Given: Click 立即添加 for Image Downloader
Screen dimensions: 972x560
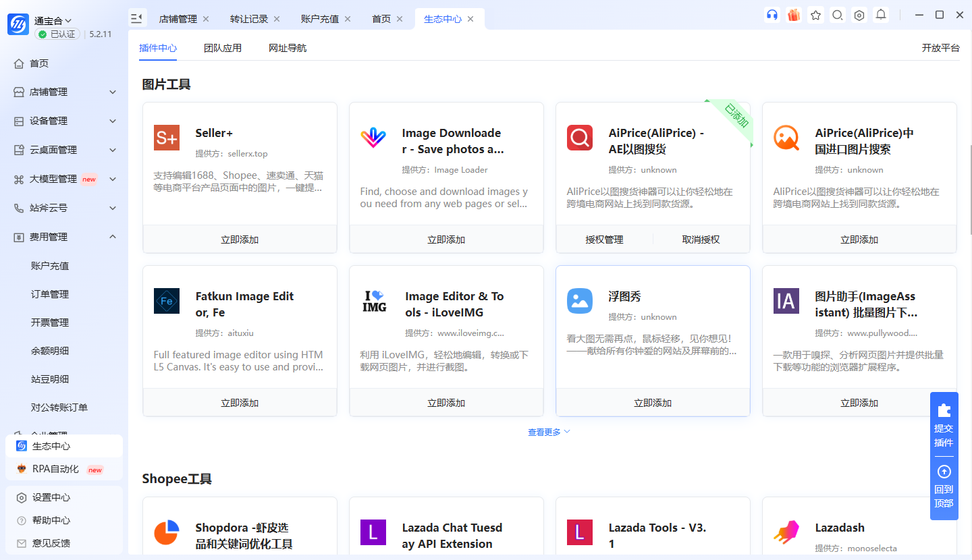Looking at the screenshot, I should point(446,240).
